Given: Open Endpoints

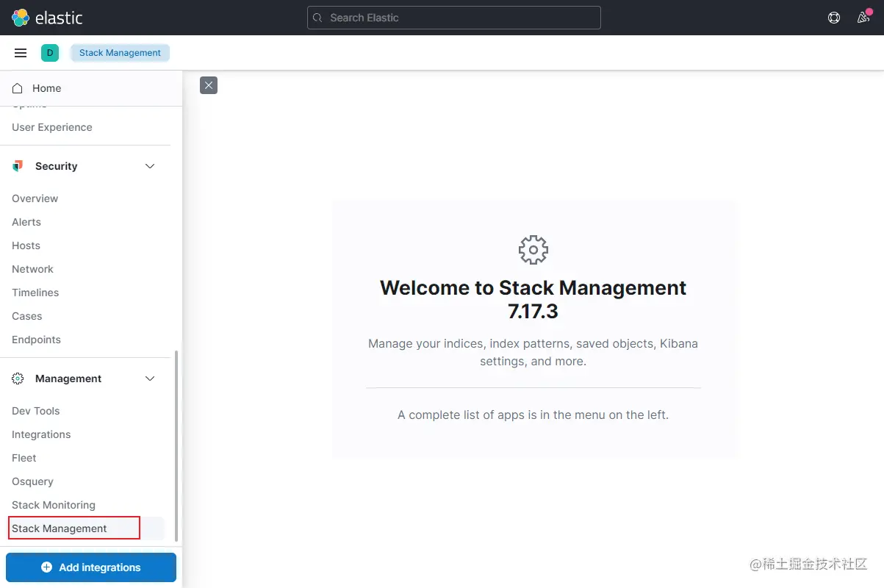Looking at the screenshot, I should tap(36, 340).
